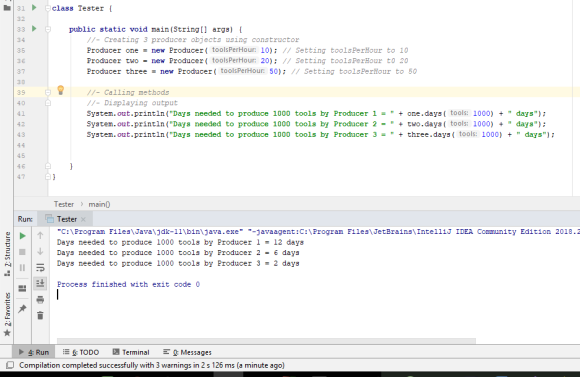Screen dimensions: 580x377
Task: Click 'Producer two' declaration on line 36
Action: (x=112, y=60)
